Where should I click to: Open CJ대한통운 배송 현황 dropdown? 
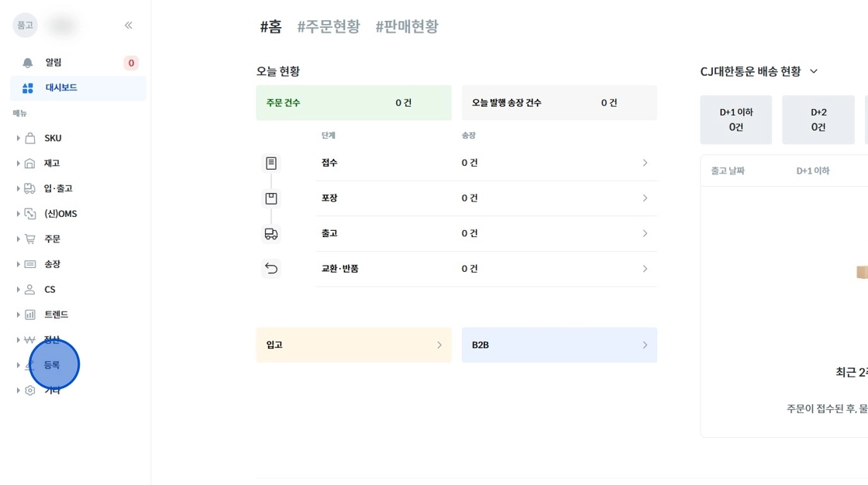814,71
